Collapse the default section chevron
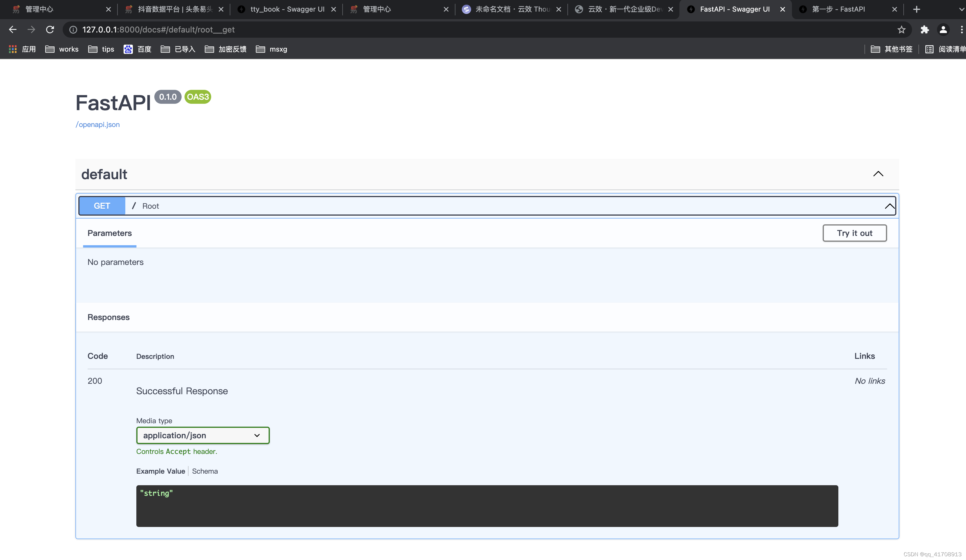The height and width of the screenshot is (560, 966). [878, 174]
